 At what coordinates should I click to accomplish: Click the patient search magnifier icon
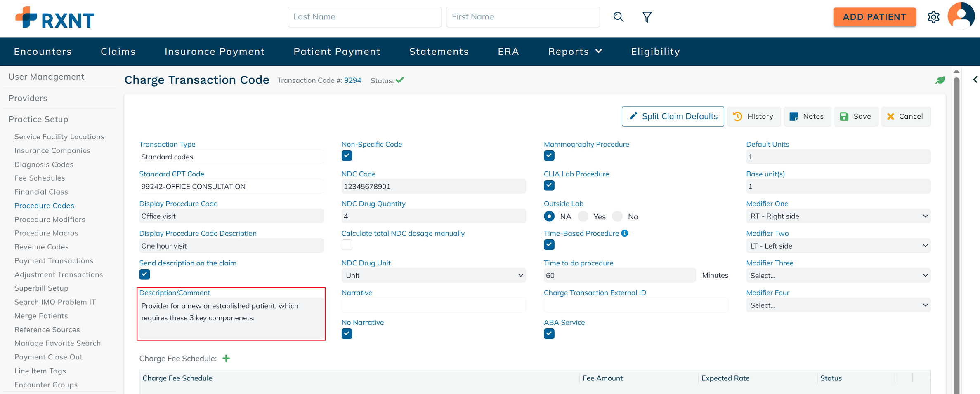click(x=618, y=17)
